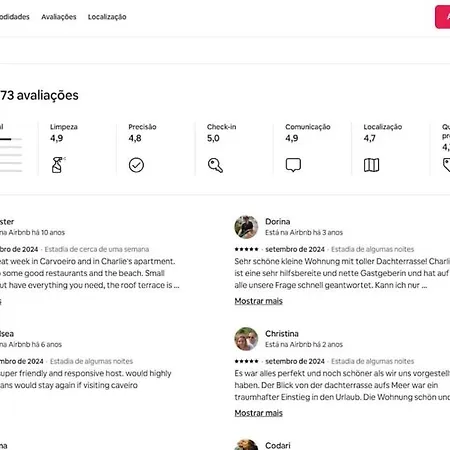Open Dorina's profile photo
This screenshot has width=450, height=450.
[246, 227]
